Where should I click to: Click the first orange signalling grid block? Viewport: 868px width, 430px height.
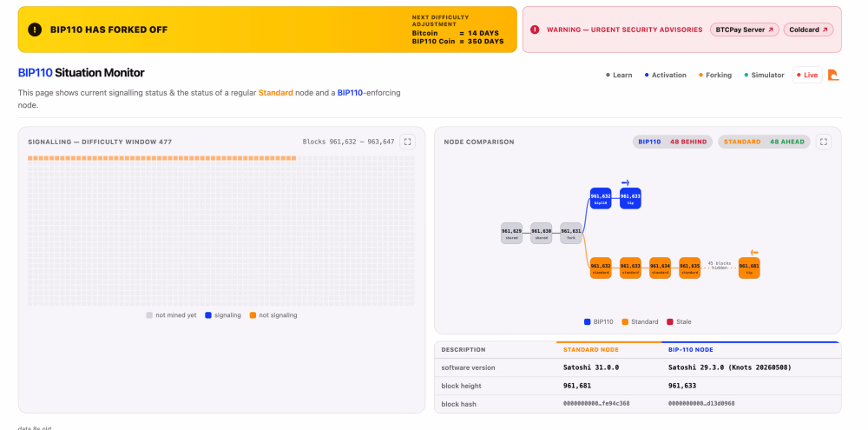coord(30,158)
